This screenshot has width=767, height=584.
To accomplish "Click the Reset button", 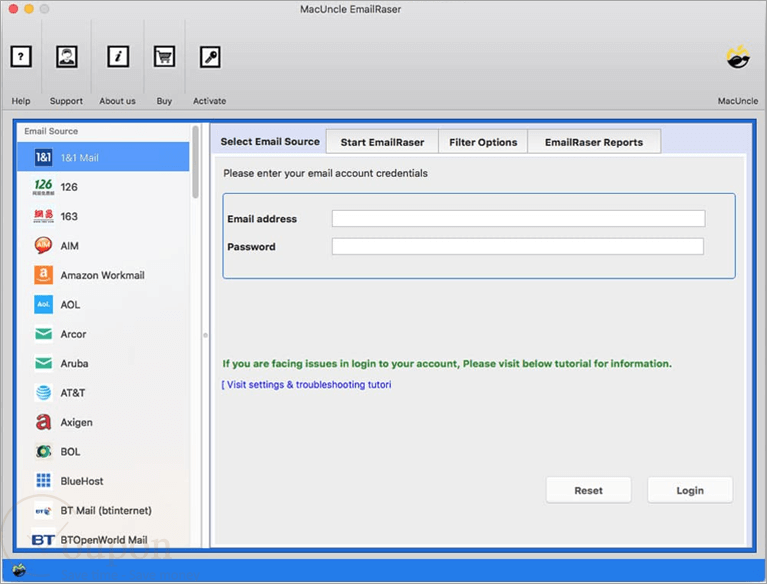I will [x=588, y=490].
